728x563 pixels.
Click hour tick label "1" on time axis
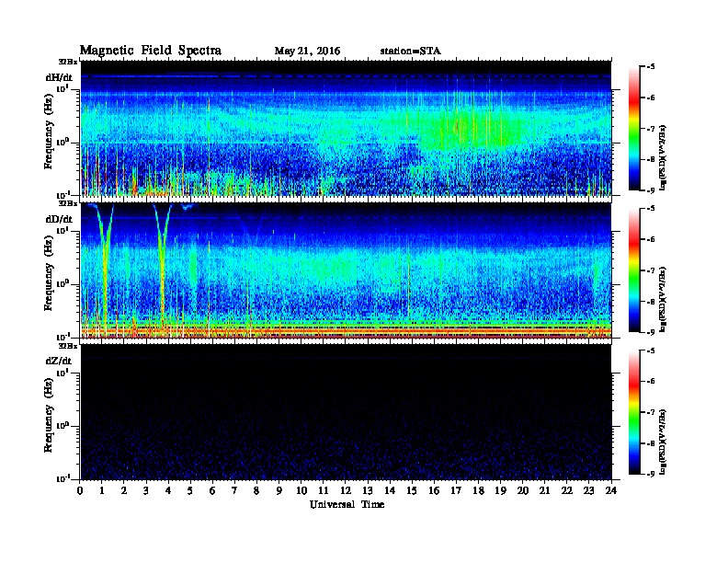[x=102, y=491]
